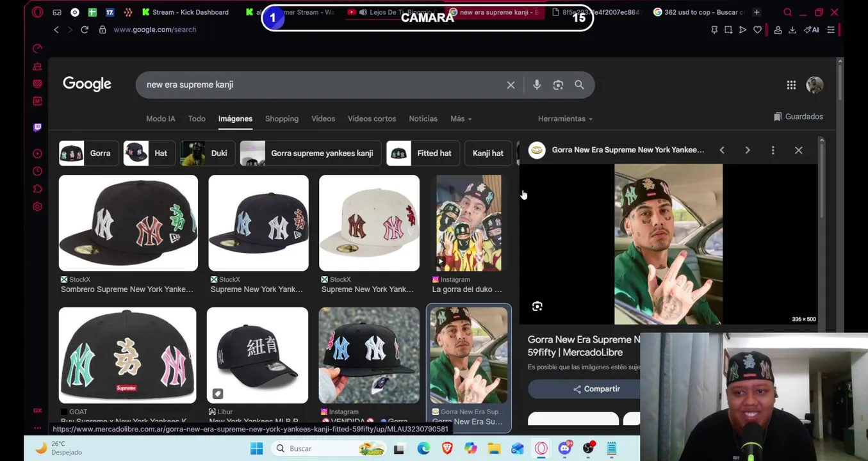Close the image preview panel

(798, 150)
